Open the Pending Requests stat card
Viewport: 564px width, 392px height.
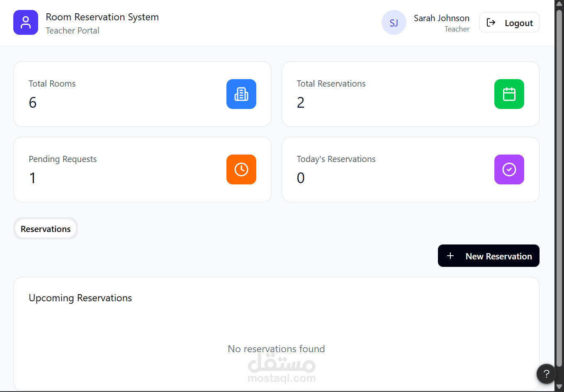(x=124, y=169)
